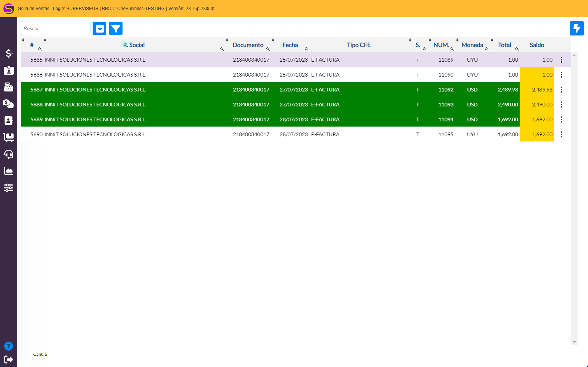Click the blue lightning bolt quick-action button
The image size is (588, 367).
tap(576, 28)
